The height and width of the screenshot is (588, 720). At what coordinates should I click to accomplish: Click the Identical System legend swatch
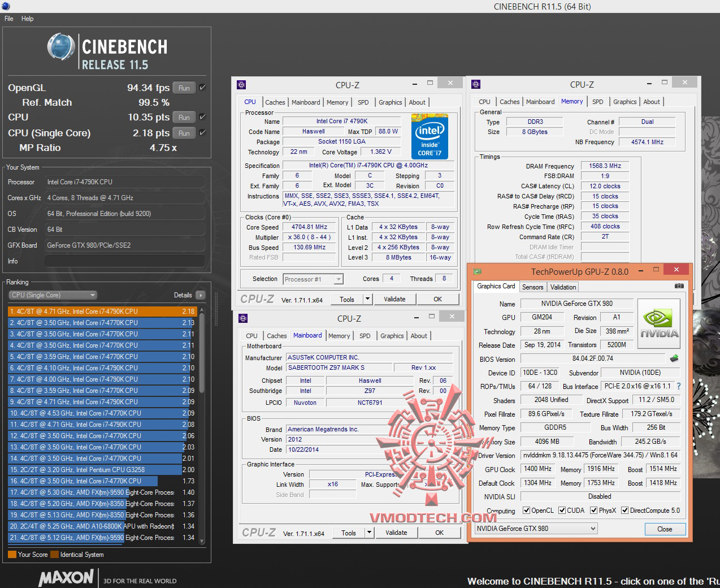(x=54, y=555)
